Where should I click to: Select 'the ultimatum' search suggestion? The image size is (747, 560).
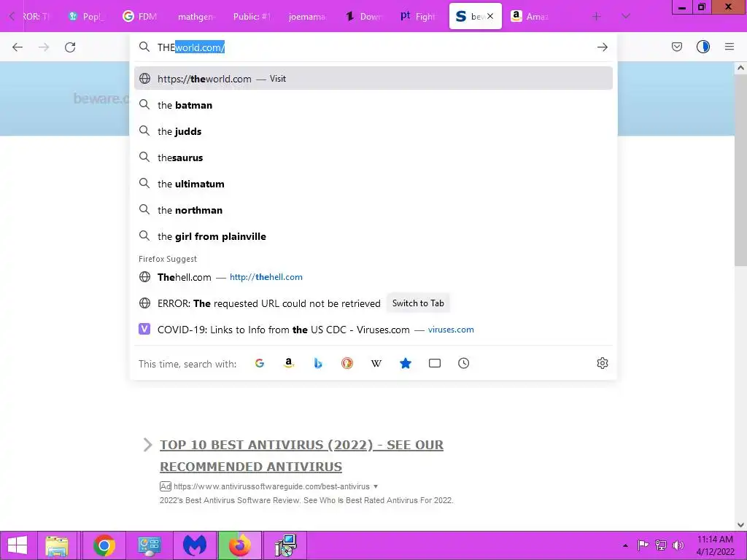point(373,184)
